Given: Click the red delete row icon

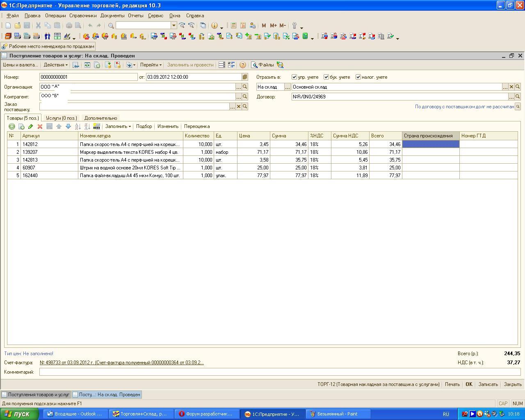Looking at the screenshot, I should coord(40,127).
